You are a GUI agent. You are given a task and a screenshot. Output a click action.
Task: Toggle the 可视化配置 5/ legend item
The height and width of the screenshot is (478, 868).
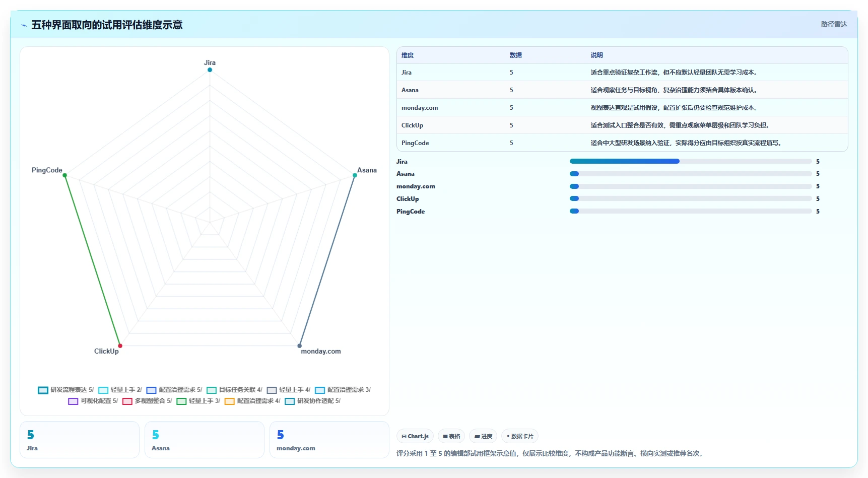tap(93, 401)
